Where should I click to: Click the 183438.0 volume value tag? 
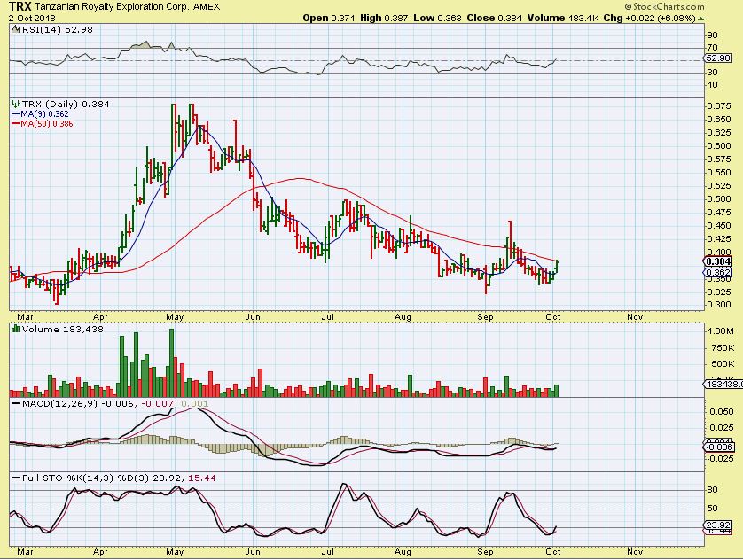click(723, 384)
